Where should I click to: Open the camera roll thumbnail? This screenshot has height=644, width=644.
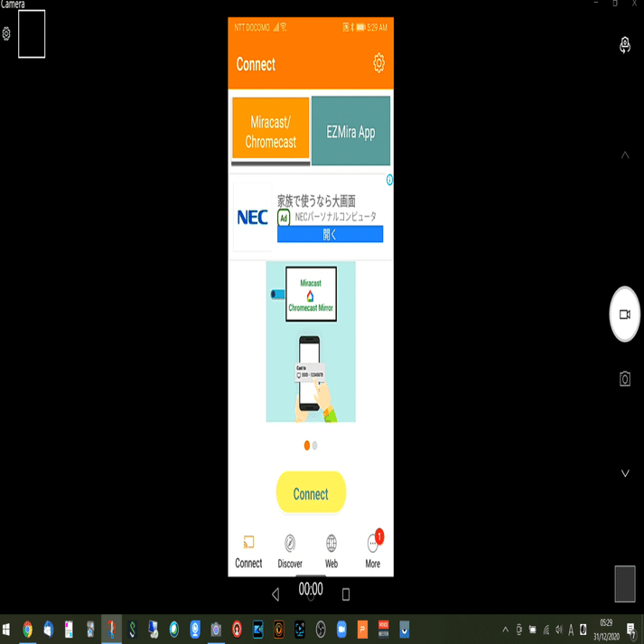tap(625, 583)
